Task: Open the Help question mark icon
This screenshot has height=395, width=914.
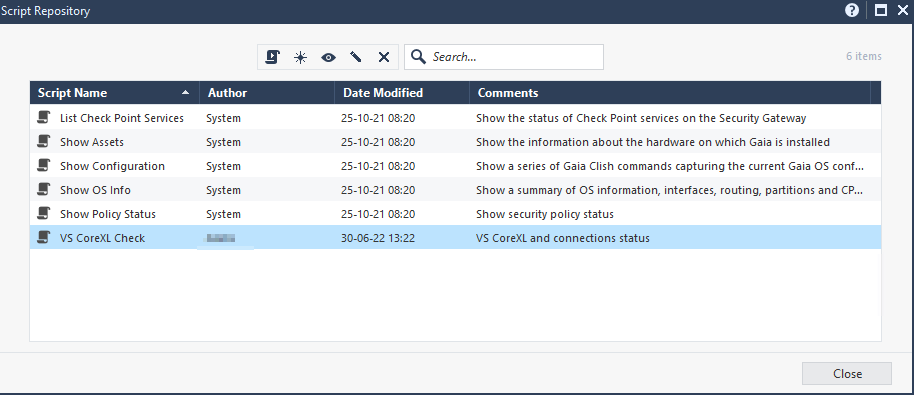Action: pyautogui.click(x=852, y=10)
